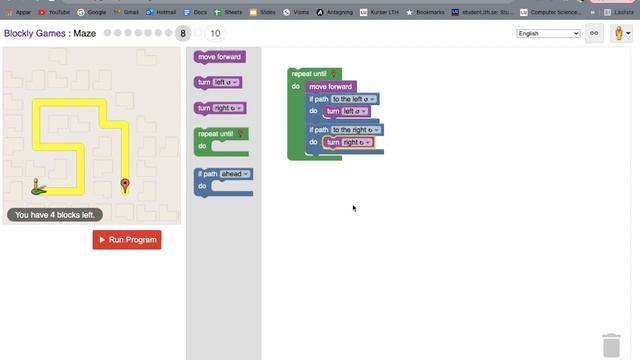Viewport: 640px width, 360px height.
Task: Go to the Blockly Games home link
Action: pos(35,33)
